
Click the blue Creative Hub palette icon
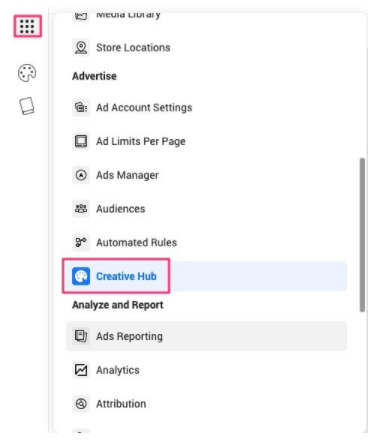[x=81, y=276]
